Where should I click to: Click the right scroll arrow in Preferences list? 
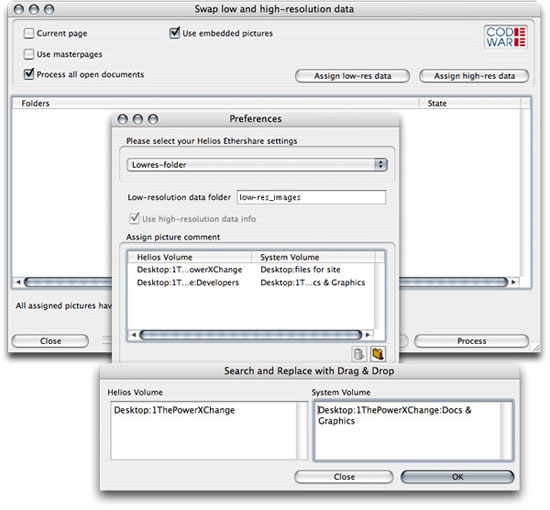pyautogui.click(x=368, y=335)
